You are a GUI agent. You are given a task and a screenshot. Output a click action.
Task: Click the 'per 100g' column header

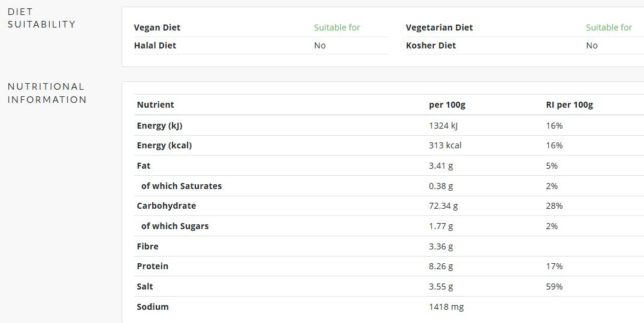coord(447,105)
